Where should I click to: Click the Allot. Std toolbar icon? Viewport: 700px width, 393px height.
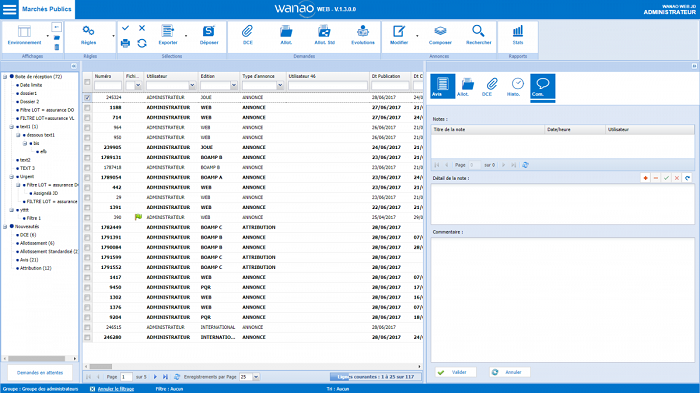tap(325, 35)
